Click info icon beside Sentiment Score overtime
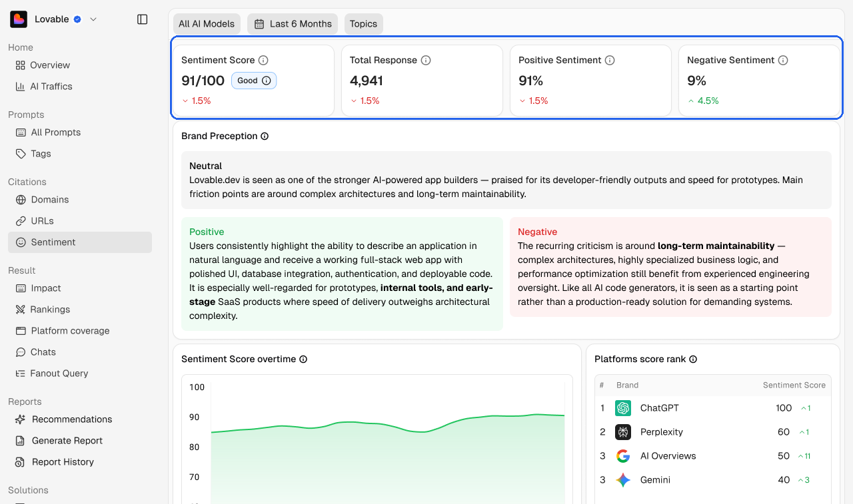 [x=303, y=359]
